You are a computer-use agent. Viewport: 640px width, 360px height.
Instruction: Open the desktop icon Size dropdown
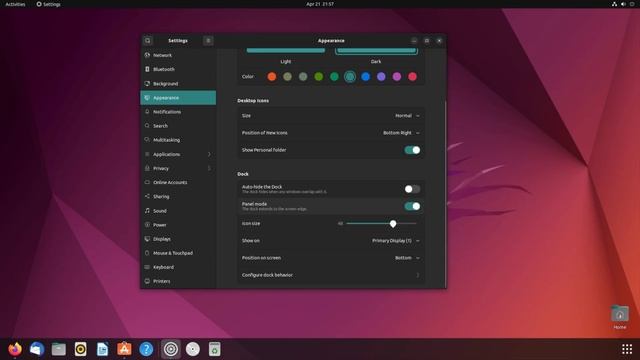407,116
